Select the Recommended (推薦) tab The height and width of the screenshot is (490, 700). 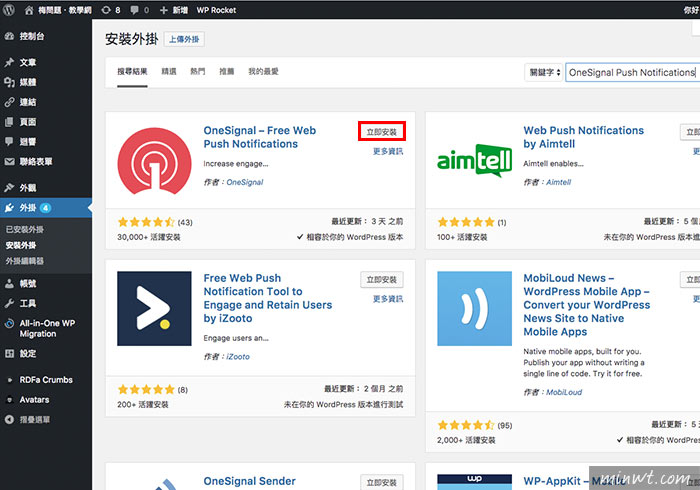[227, 71]
